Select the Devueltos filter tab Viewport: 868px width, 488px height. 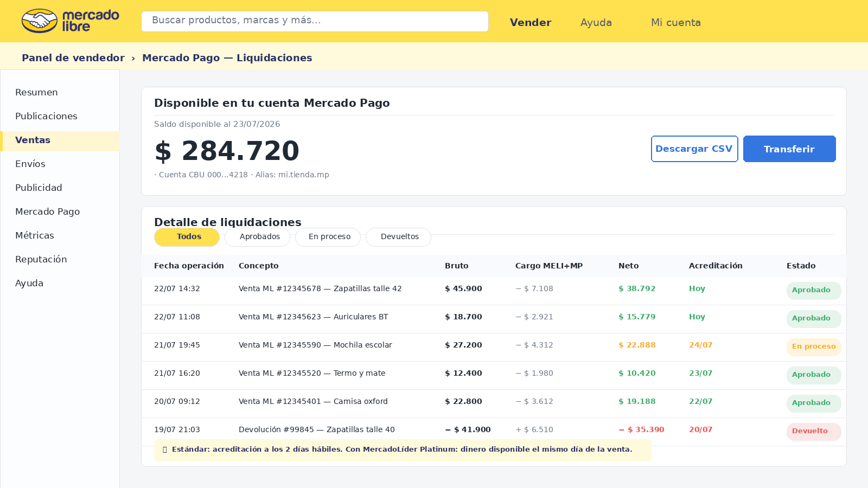point(398,237)
